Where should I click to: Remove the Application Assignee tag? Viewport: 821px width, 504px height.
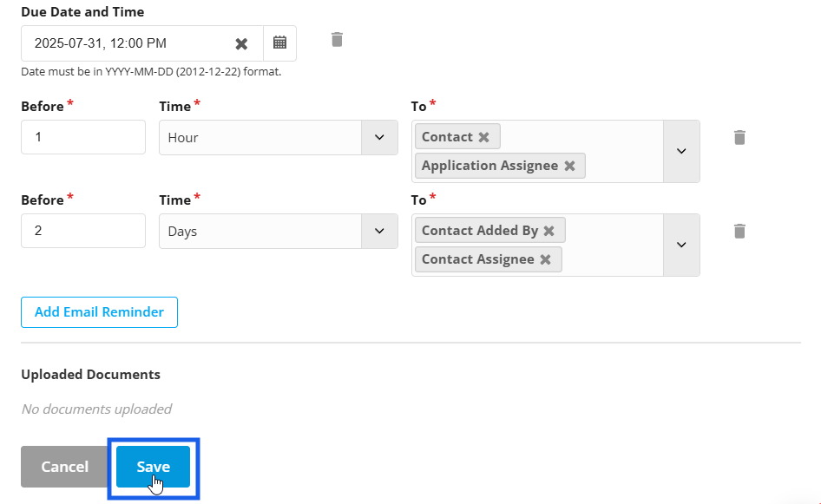569,166
